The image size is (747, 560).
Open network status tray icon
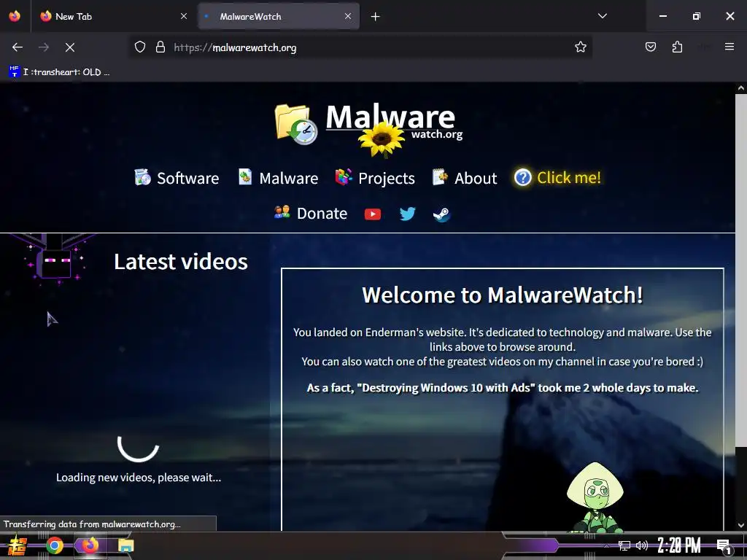click(624, 545)
